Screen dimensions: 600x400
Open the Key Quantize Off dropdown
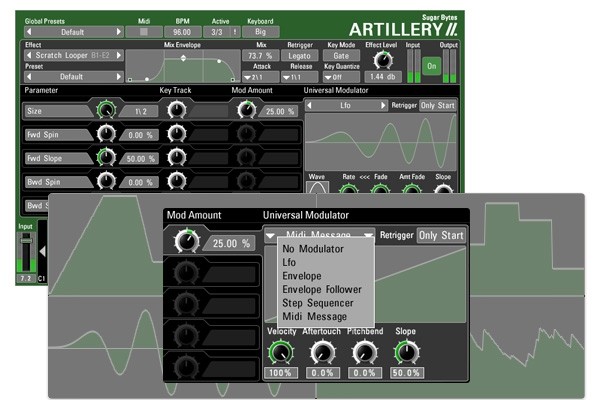341,77
